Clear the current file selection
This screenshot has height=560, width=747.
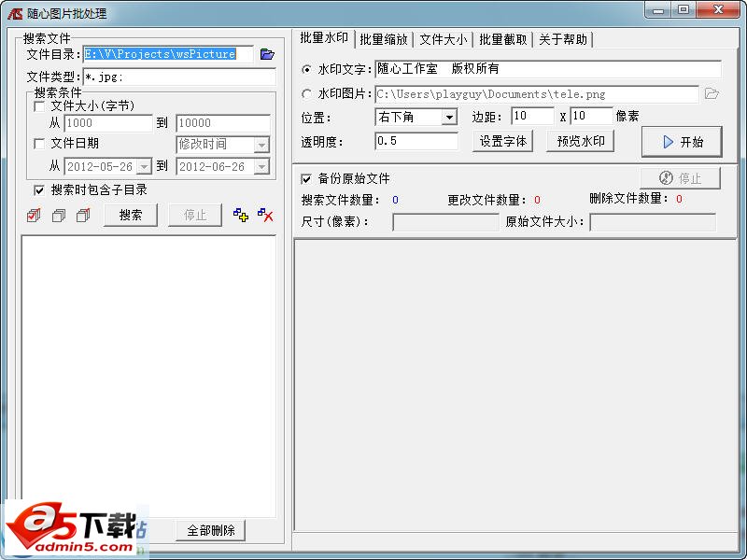click(58, 215)
